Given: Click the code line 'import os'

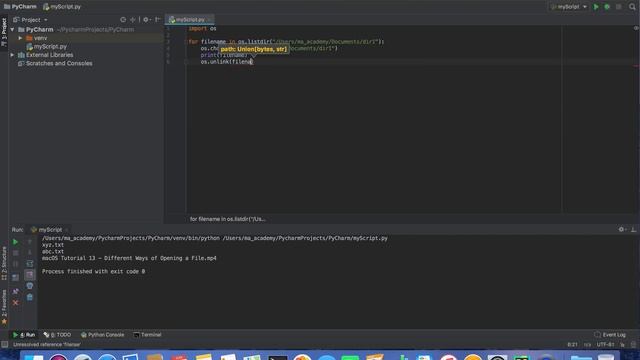Looking at the screenshot, I should (202, 29).
